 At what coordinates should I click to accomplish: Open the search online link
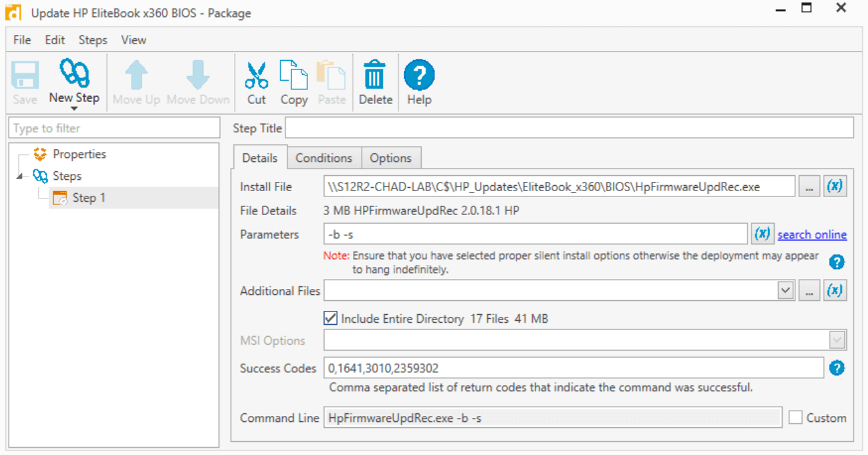coord(812,235)
